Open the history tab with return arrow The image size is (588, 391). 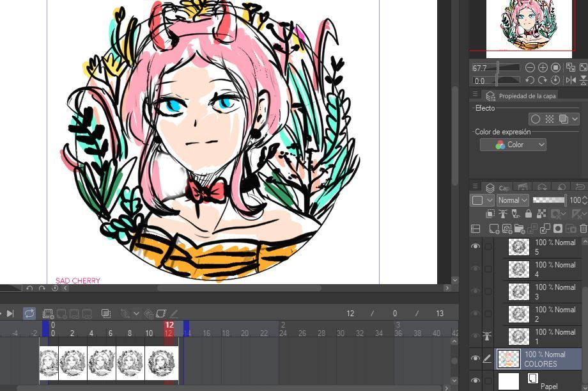[x=580, y=187]
